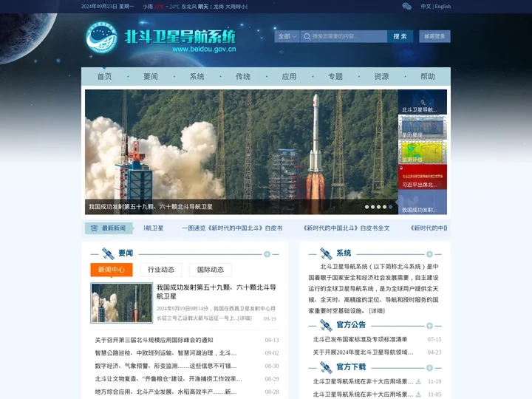Click download icon for the 11-05 item
The width and height of the screenshot is (532, 399).
(419, 395)
